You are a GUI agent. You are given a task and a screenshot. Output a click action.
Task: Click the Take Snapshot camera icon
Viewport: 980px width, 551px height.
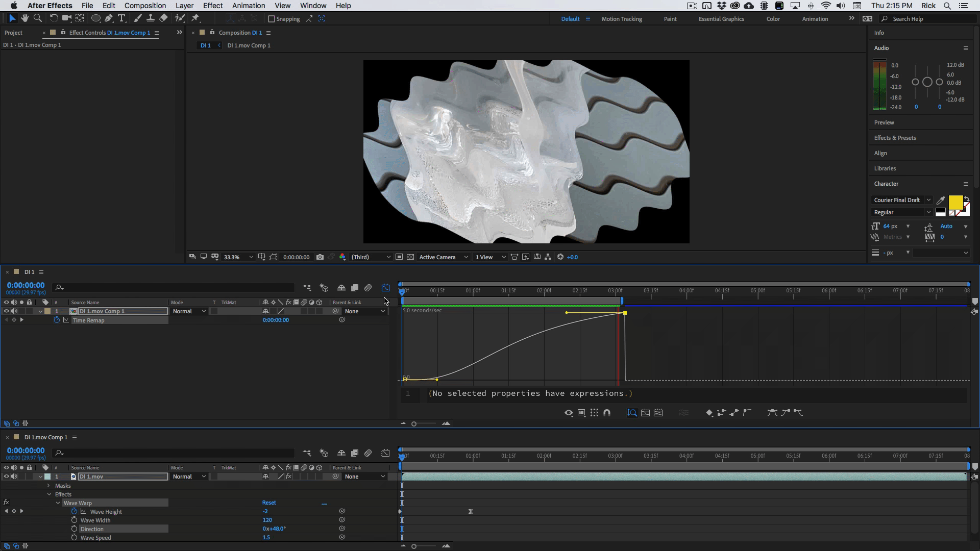click(x=320, y=257)
